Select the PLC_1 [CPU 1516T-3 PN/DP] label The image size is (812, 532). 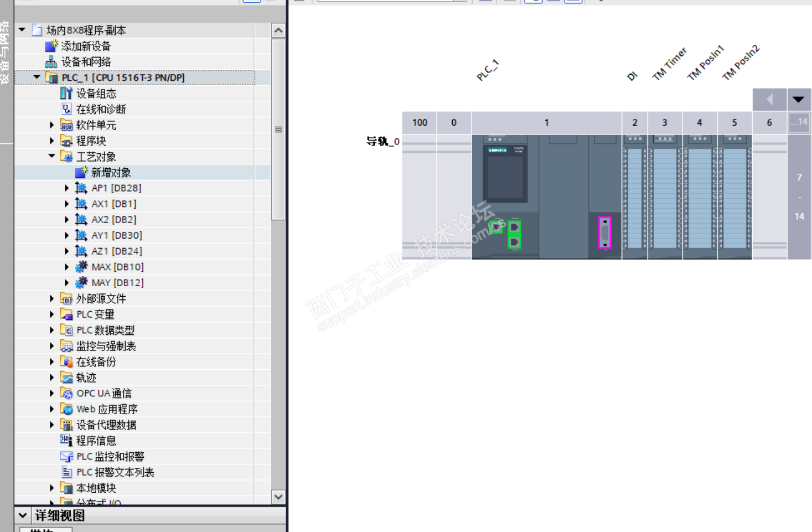point(123,78)
